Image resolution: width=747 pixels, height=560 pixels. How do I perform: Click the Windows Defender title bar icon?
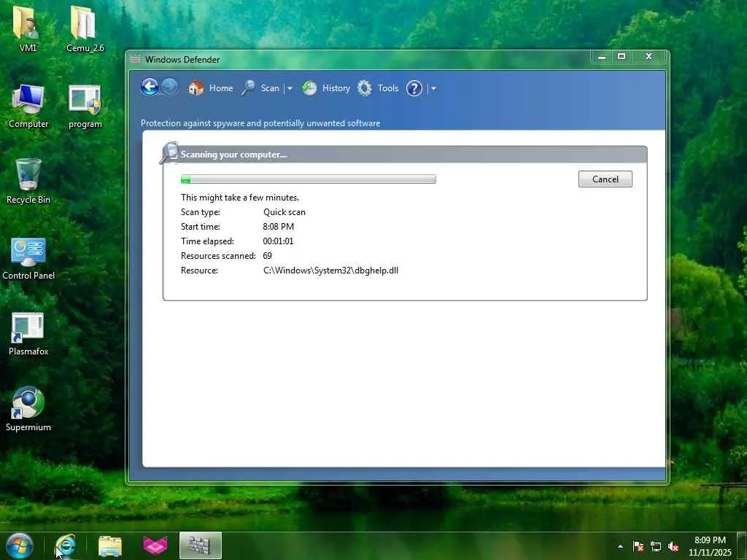tap(135, 60)
